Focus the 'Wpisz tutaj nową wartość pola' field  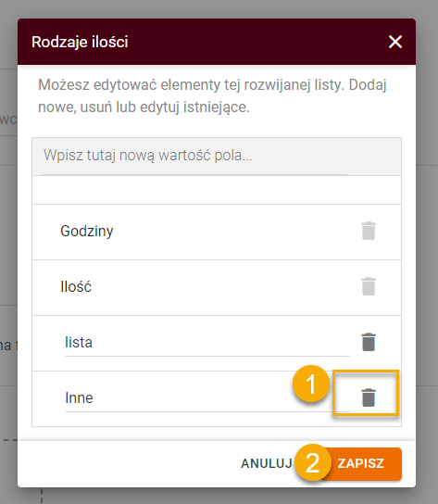tap(217, 157)
